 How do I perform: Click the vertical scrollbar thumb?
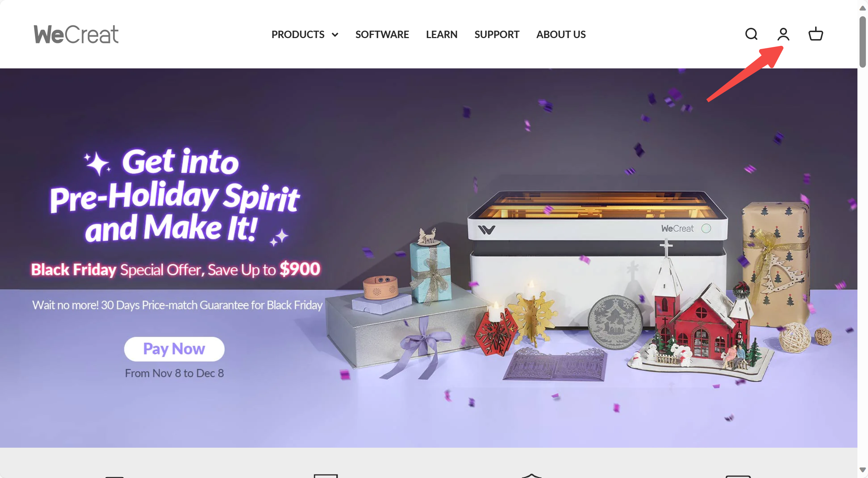click(x=862, y=42)
